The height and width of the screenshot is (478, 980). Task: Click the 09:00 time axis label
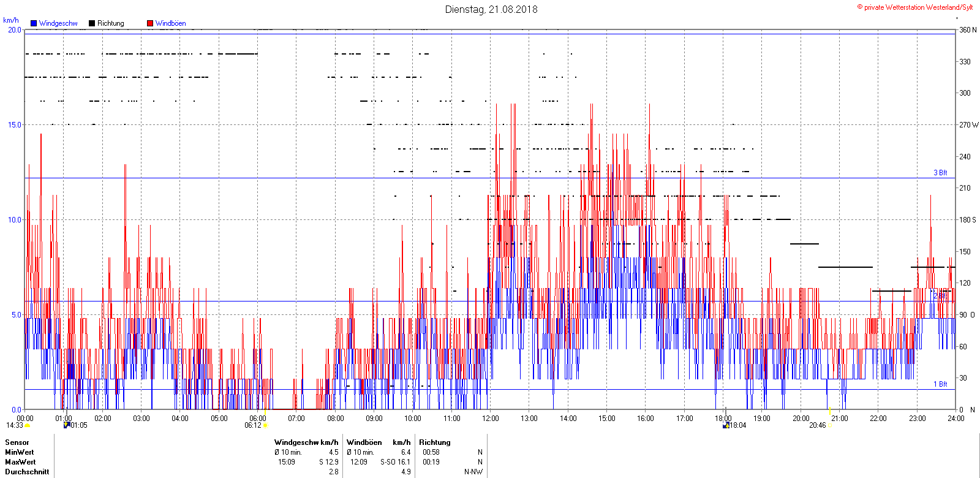[374, 419]
